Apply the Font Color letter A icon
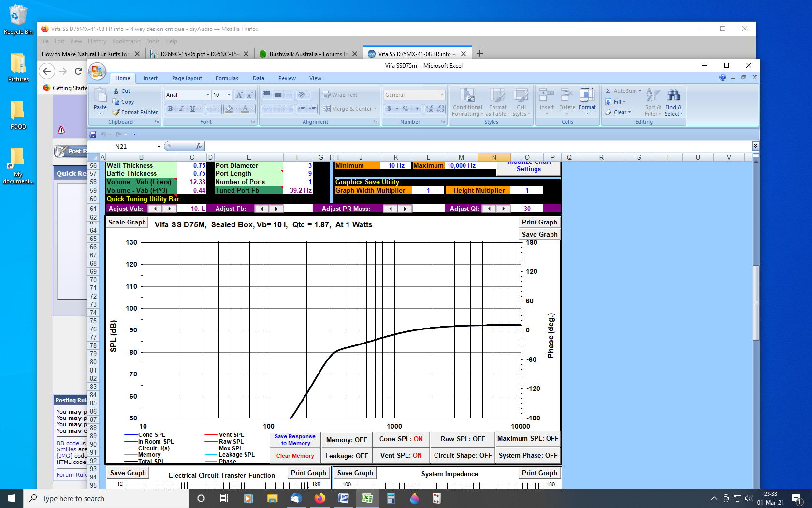Screen dimensions: 812x508 tap(246, 109)
